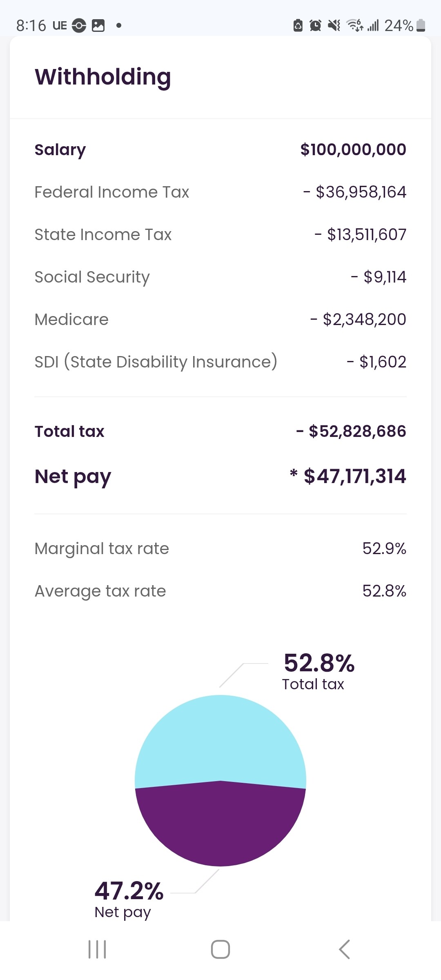Tap the battery icon showing 24%
Screen dimensions: 441x980
tap(421, 25)
